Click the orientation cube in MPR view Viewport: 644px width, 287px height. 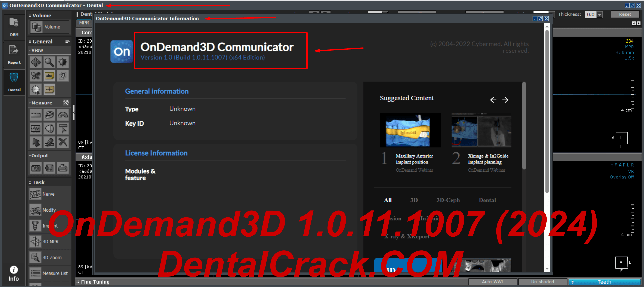tap(621, 138)
